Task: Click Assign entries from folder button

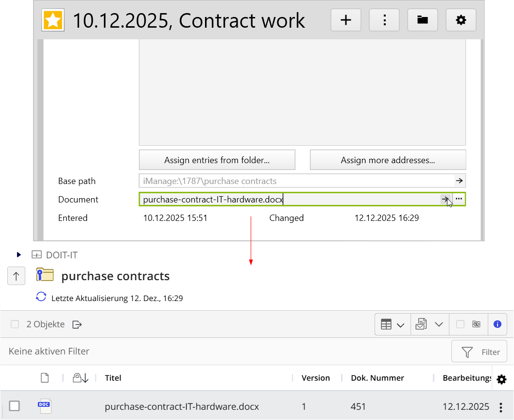Action: click(217, 160)
